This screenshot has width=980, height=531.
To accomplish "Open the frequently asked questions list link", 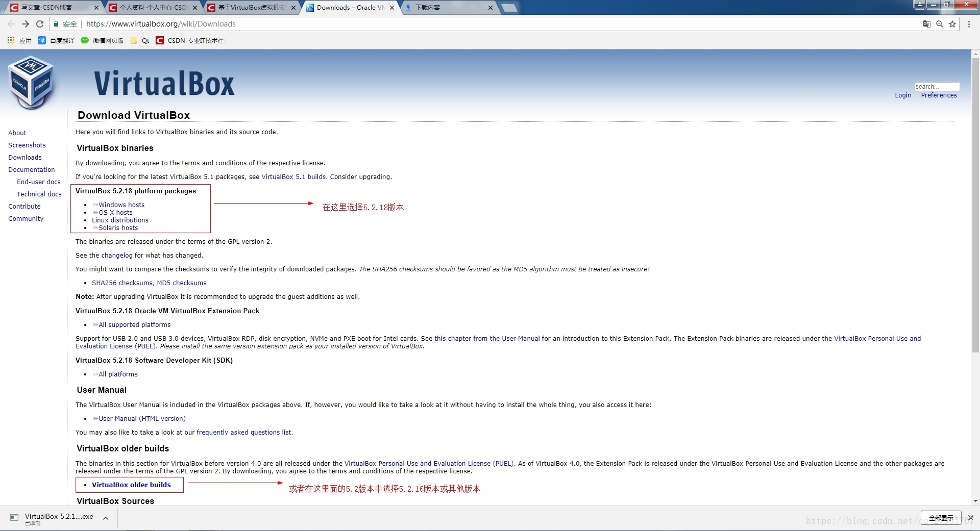I will [244, 433].
